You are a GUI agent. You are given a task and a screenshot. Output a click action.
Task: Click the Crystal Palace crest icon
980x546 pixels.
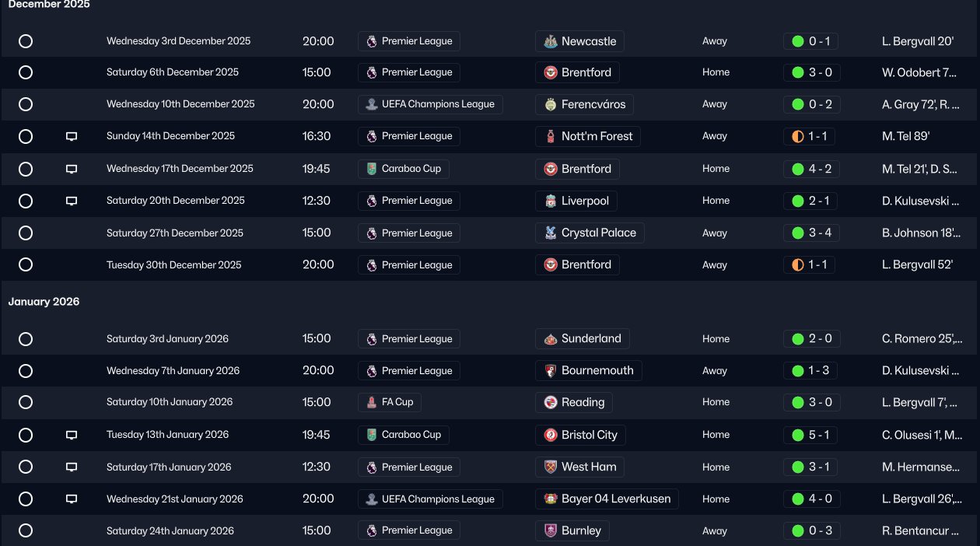click(x=550, y=233)
